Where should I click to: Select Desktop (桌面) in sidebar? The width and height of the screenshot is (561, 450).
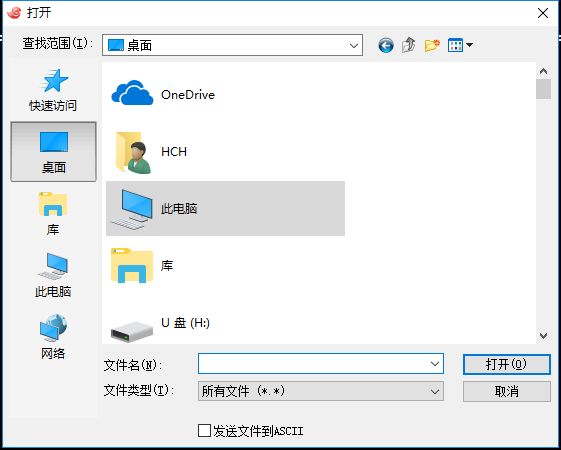coord(54,152)
